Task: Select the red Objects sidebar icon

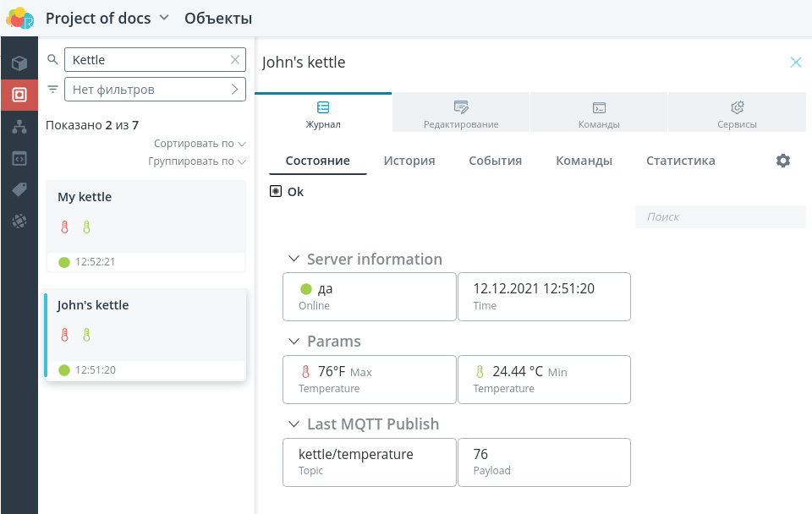Action: [19, 95]
